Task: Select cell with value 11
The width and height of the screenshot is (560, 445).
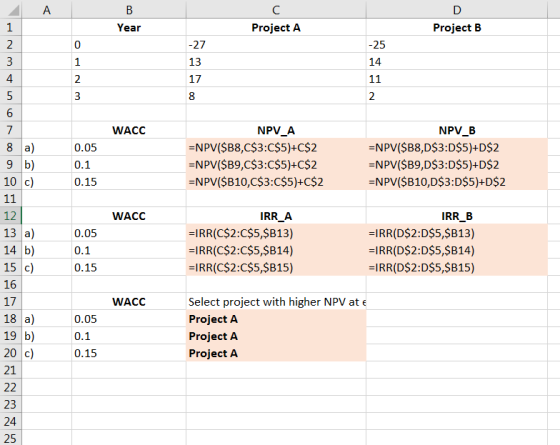Action: (x=457, y=79)
